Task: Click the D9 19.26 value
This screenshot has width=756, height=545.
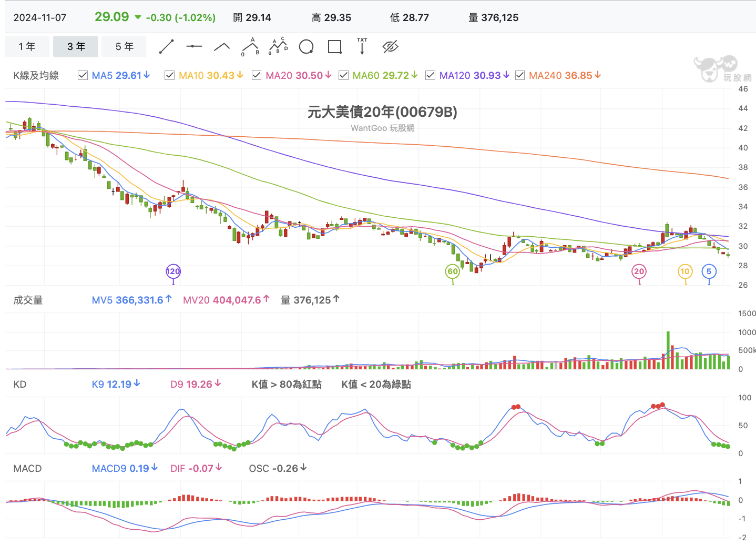Action: click(x=196, y=384)
